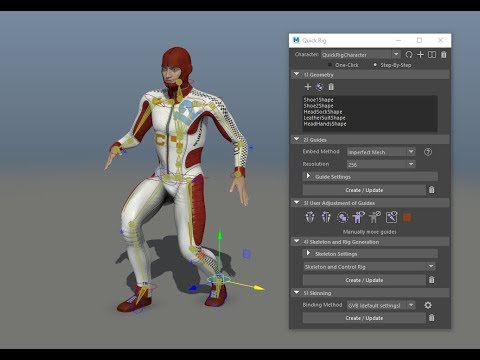480x360 pixels.
Task: Select the Step-By-Step radio option
Action: point(375,65)
